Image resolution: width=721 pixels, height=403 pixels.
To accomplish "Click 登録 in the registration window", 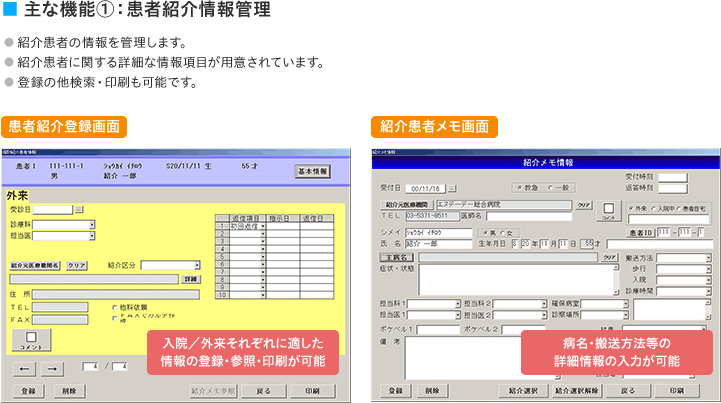I will coord(29,391).
